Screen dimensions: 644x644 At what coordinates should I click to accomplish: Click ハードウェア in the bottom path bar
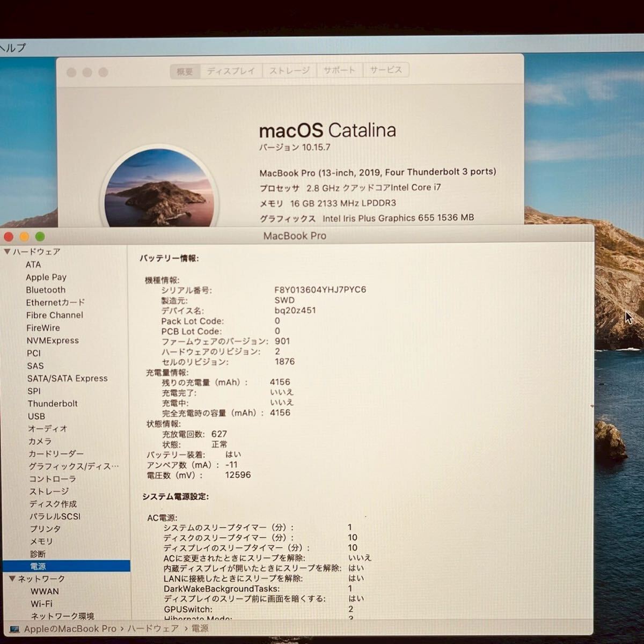coord(153,628)
